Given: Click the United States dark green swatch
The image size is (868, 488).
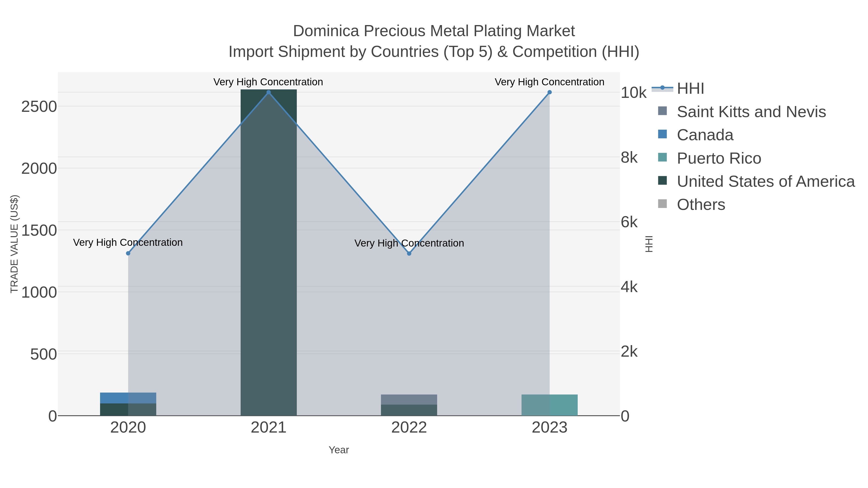Looking at the screenshot, I should (663, 180).
